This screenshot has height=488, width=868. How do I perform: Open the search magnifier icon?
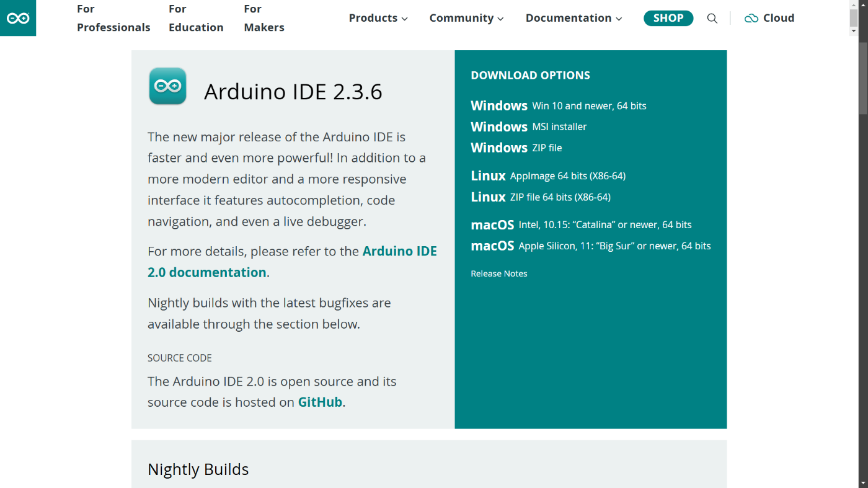(712, 19)
